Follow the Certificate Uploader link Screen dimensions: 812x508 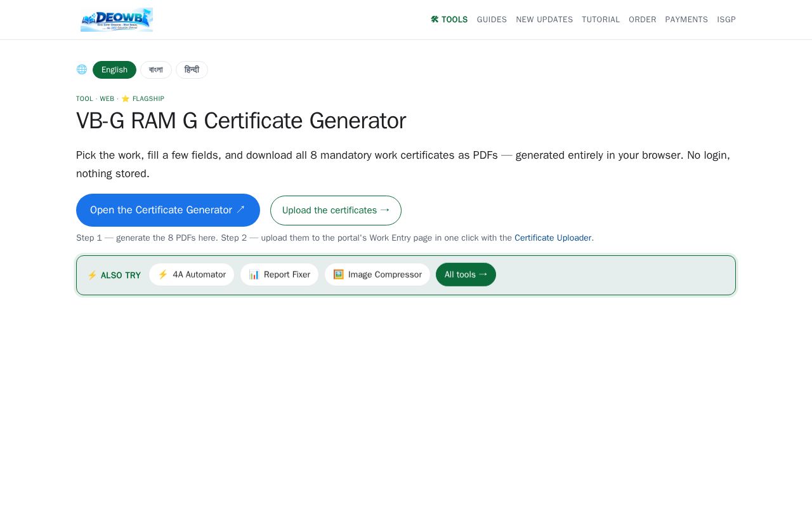553,238
